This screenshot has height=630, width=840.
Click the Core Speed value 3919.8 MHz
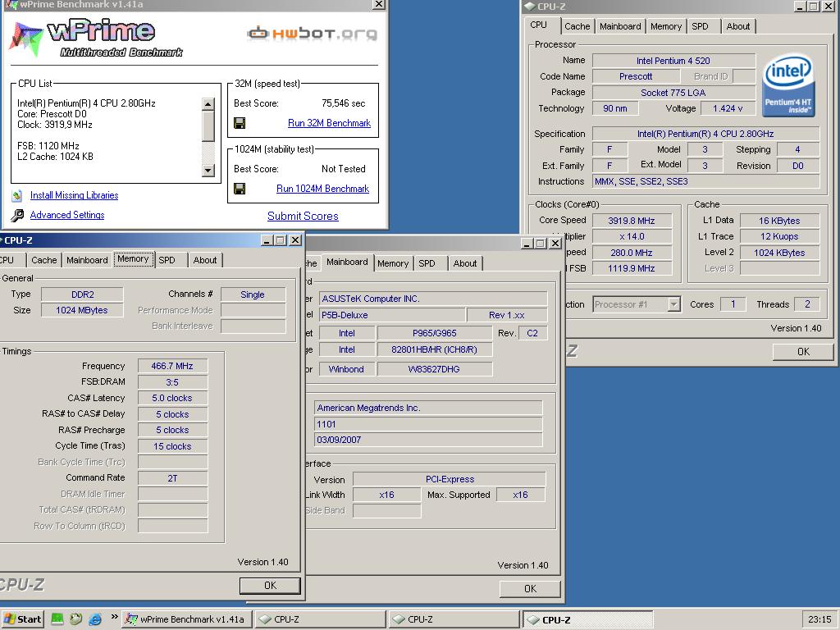pyautogui.click(x=632, y=220)
